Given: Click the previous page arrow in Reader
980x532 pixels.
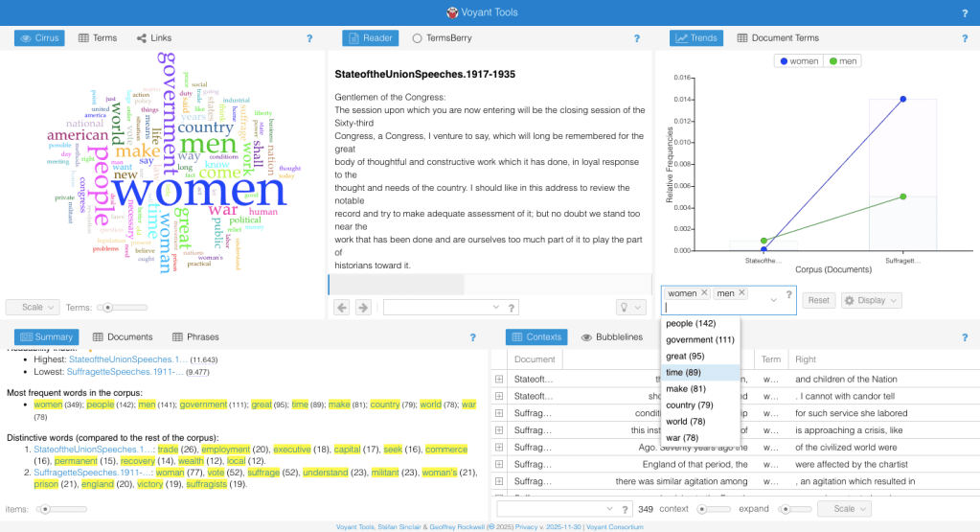Looking at the screenshot, I should [x=342, y=308].
